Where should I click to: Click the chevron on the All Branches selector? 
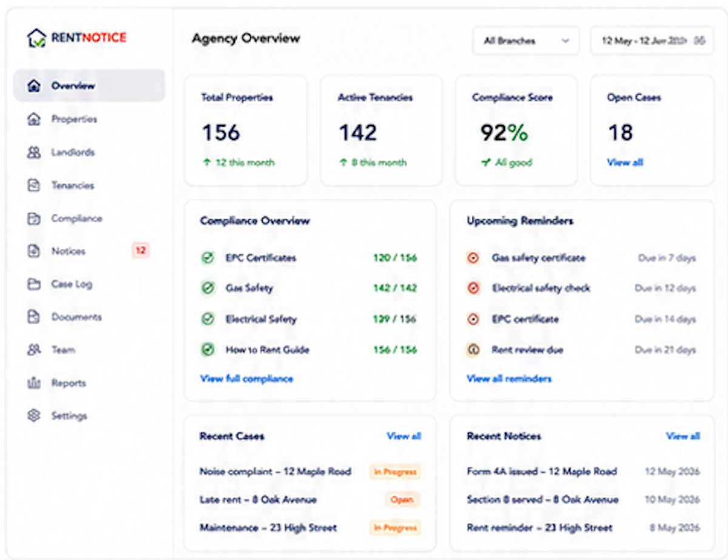tap(565, 41)
